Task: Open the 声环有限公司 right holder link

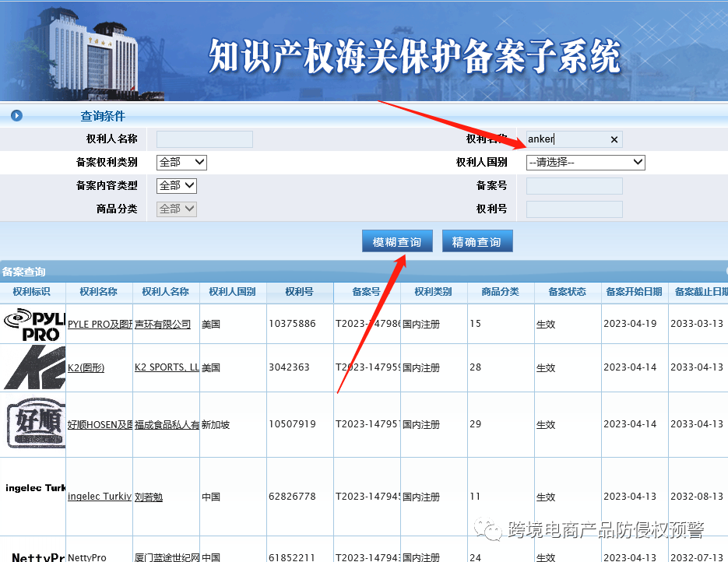Action: coord(163,325)
